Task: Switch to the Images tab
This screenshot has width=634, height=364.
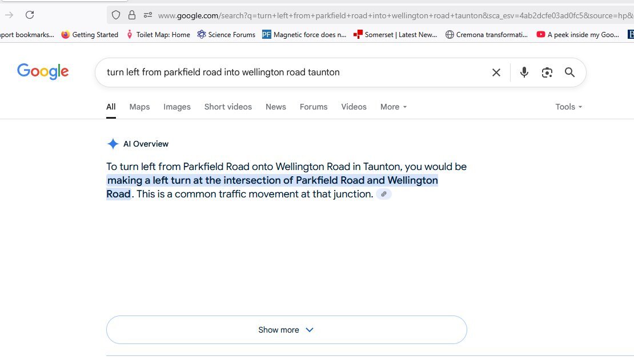Action: pos(177,107)
